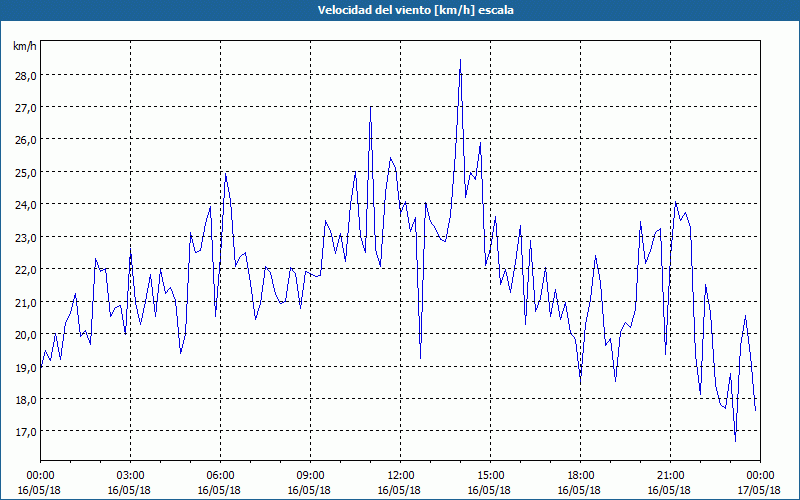Click the chart title 'Velocidad del viento [km/h] escala'

tap(415, 10)
